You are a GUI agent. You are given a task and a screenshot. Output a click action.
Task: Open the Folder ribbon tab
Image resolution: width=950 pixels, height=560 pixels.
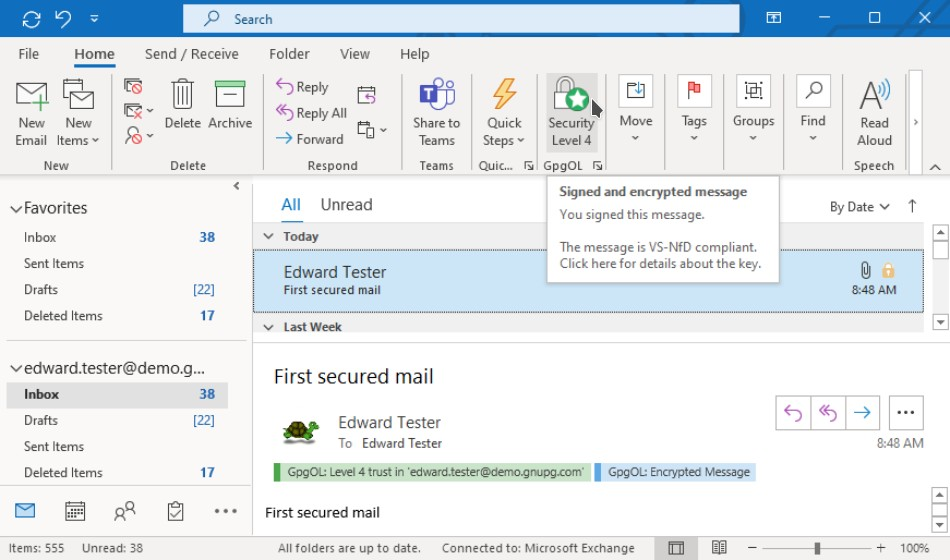[x=289, y=54]
